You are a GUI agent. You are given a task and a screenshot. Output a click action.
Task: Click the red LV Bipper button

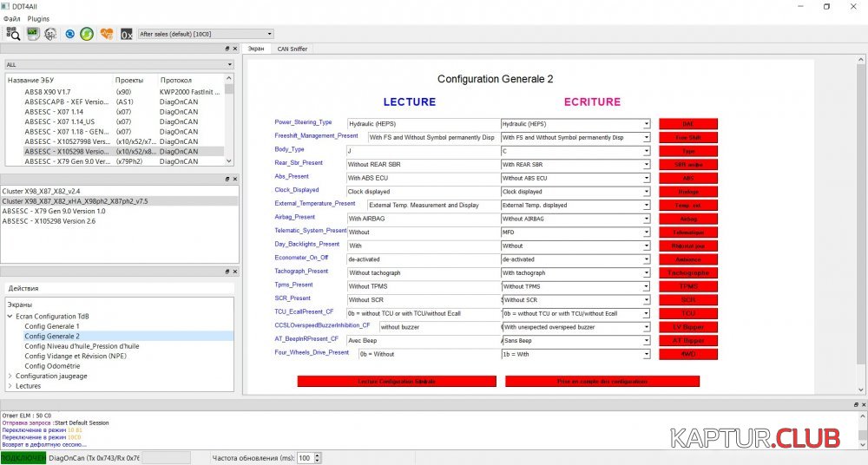tap(688, 327)
